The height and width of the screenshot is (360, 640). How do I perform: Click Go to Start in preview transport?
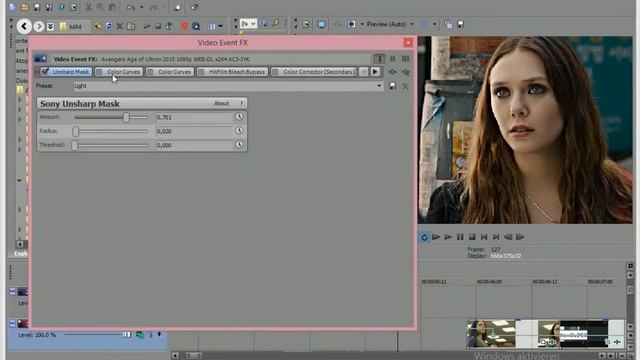pos(484,237)
